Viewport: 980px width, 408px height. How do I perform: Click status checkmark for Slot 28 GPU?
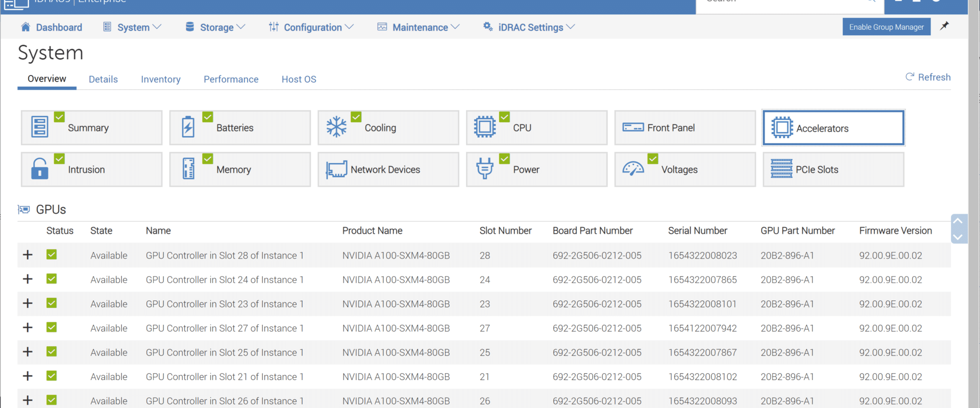pos(52,254)
